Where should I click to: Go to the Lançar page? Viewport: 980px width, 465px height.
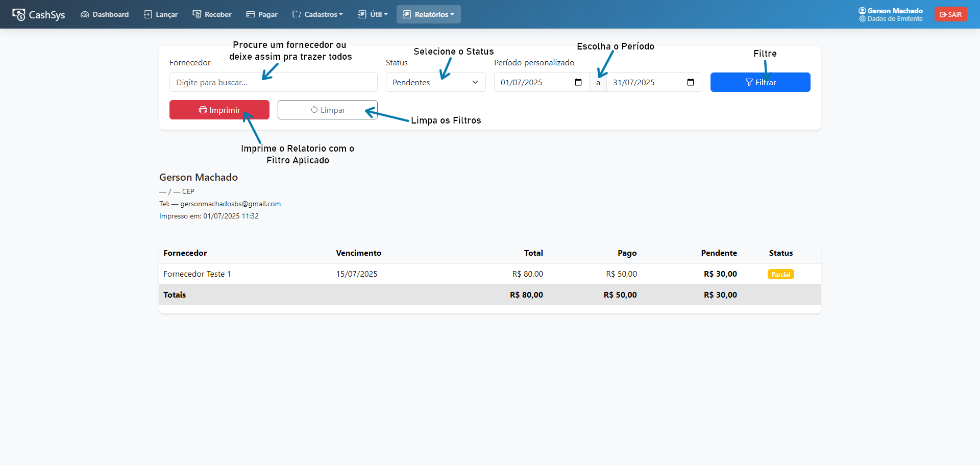click(x=161, y=14)
